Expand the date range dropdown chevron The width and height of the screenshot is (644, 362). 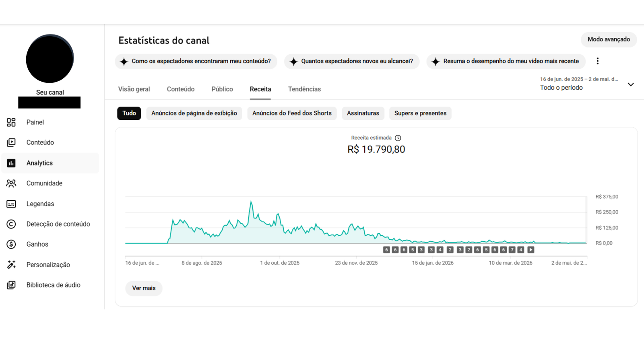click(631, 84)
